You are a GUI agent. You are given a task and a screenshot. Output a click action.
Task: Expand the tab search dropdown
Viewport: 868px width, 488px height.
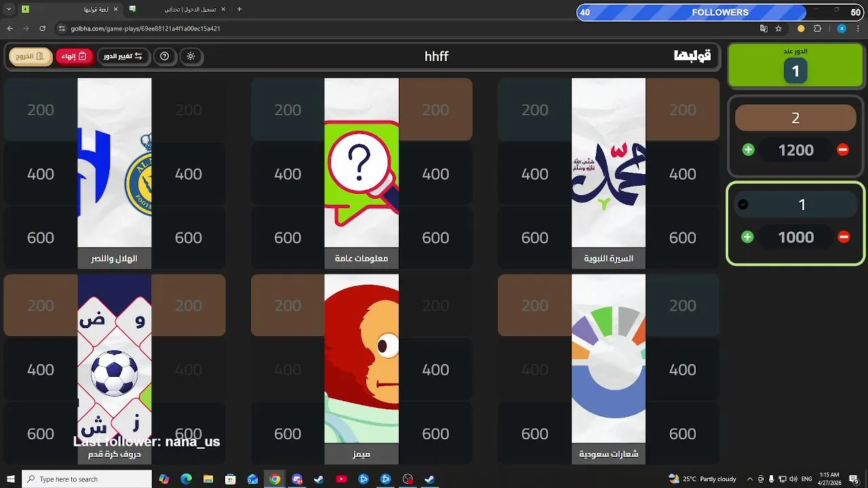pyautogui.click(x=9, y=9)
